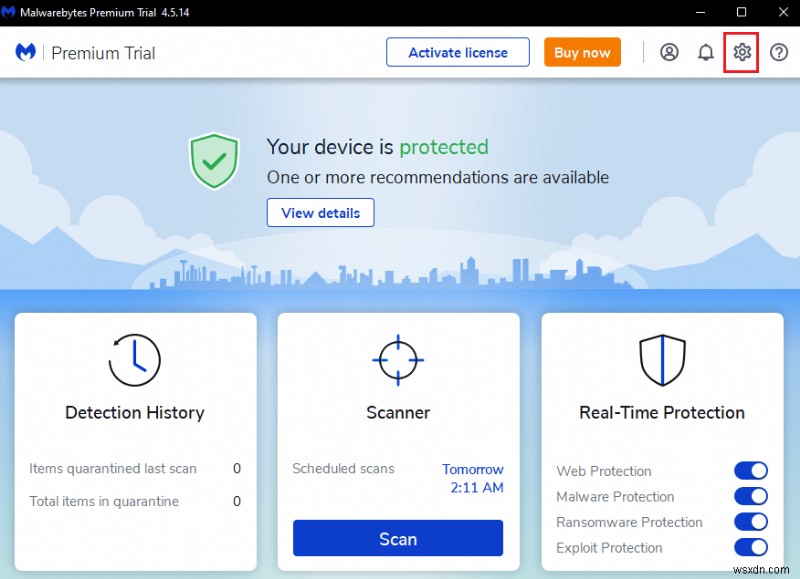The width and height of the screenshot is (800, 579).
Task: Click the Malwarebytes M logo
Action: tap(24, 52)
